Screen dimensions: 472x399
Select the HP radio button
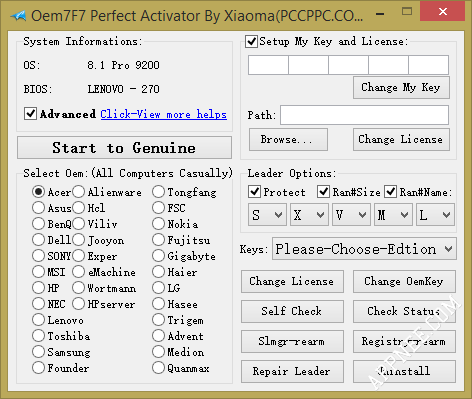pos(38,288)
